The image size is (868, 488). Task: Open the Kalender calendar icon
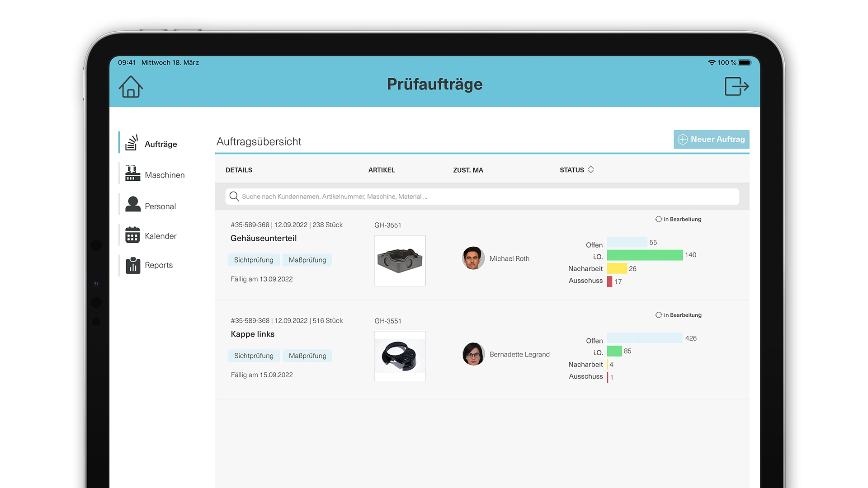click(132, 235)
